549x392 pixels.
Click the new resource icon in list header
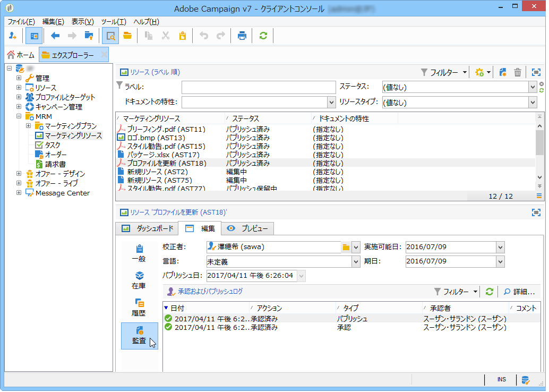coord(503,73)
